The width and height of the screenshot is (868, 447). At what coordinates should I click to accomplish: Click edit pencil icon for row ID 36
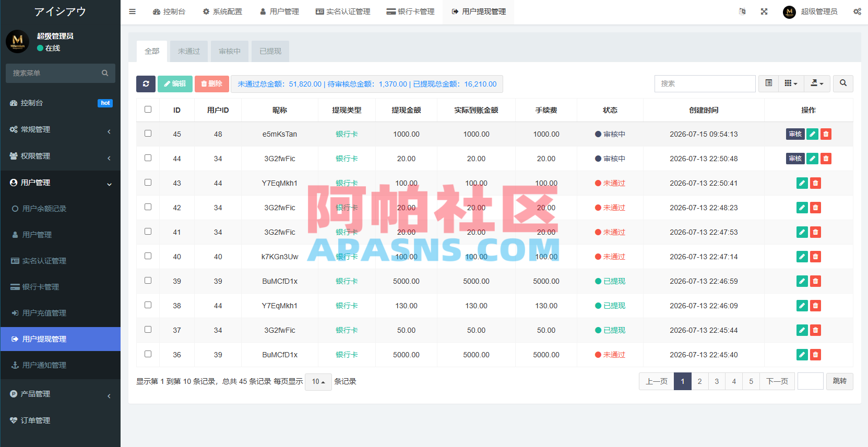click(x=802, y=355)
